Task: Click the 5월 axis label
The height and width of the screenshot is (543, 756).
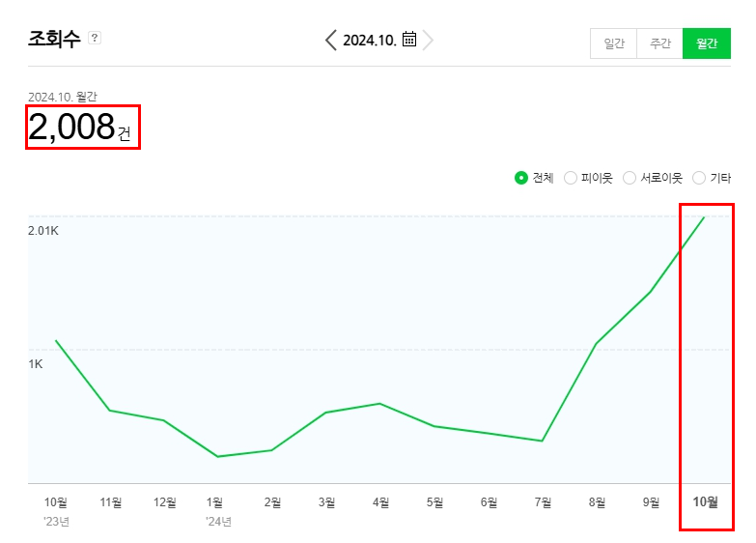Action: point(434,502)
